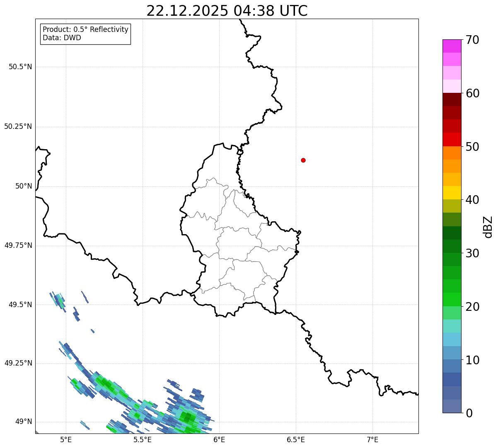Click the 6°E longitude label
The width and height of the screenshot is (498, 448).
[x=219, y=440]
